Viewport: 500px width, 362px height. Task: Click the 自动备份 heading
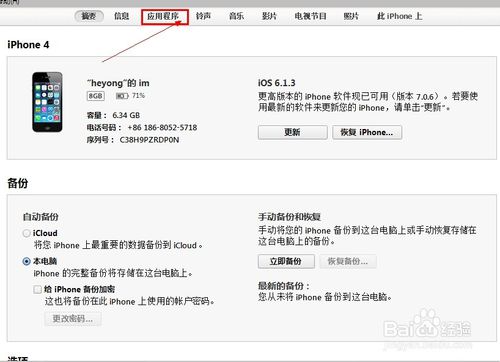click(x=41, y=217)
